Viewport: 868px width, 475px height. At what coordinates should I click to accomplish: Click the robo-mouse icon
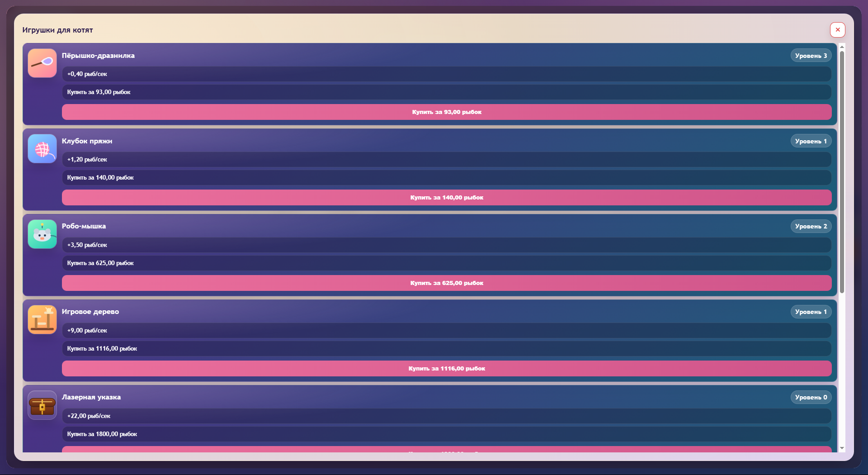click(42, 234)
